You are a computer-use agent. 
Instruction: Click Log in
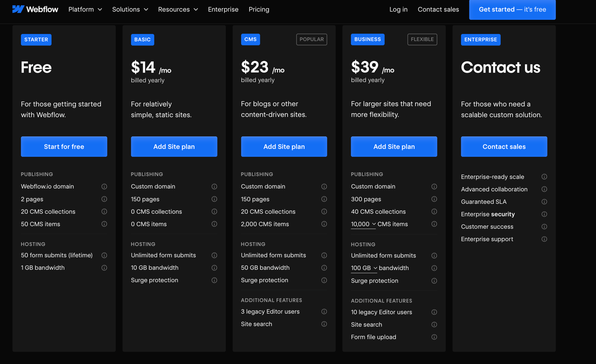tap(398, 9)
